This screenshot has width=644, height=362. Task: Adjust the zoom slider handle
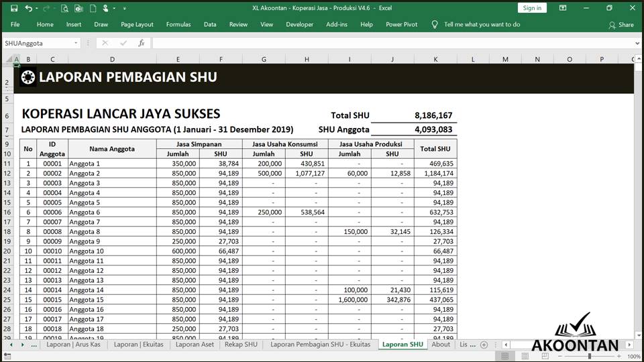click(x=590, y=356)
